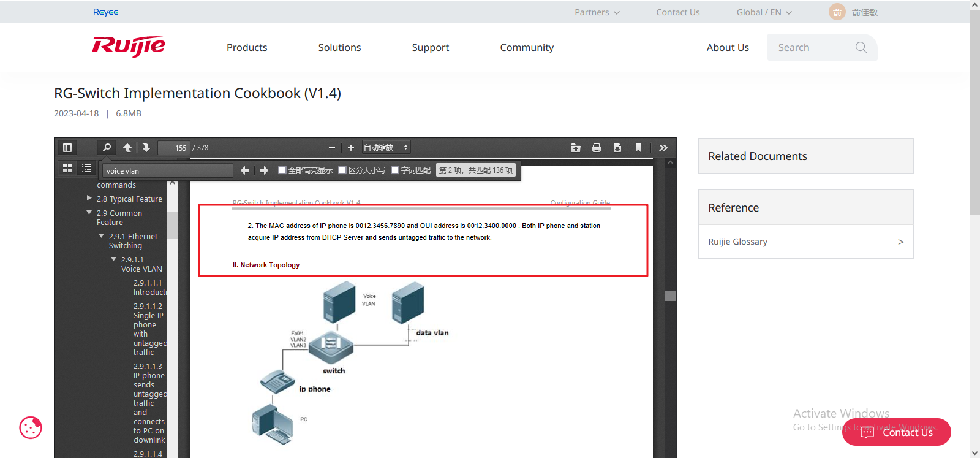Open the Community menu
Viewport: 980px width, 458px height.
click(527, 47)
